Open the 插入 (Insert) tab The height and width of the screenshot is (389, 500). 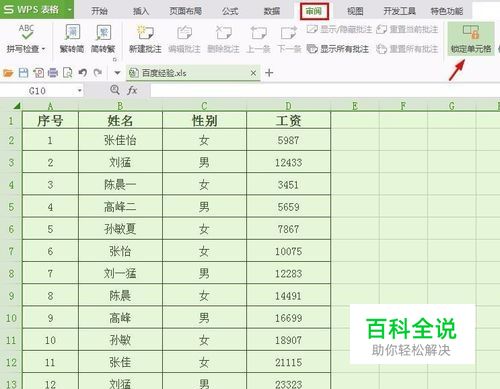tap(141, 11)
